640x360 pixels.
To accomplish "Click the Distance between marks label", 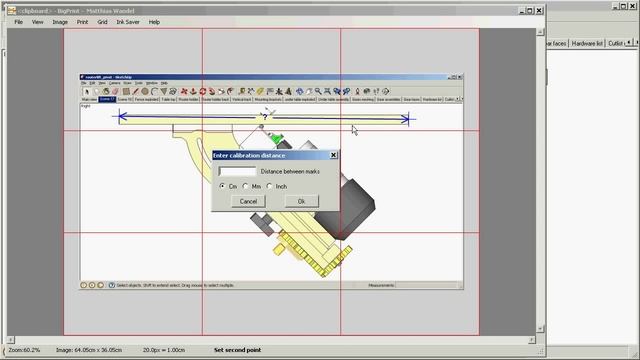I will (x=290, y=171).
